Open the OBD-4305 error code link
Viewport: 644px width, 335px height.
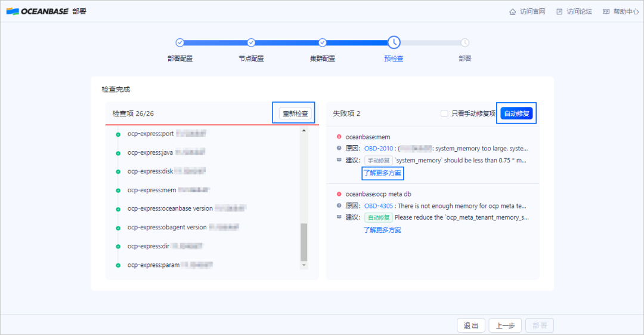pyautogui.click(x=379, y=206)
